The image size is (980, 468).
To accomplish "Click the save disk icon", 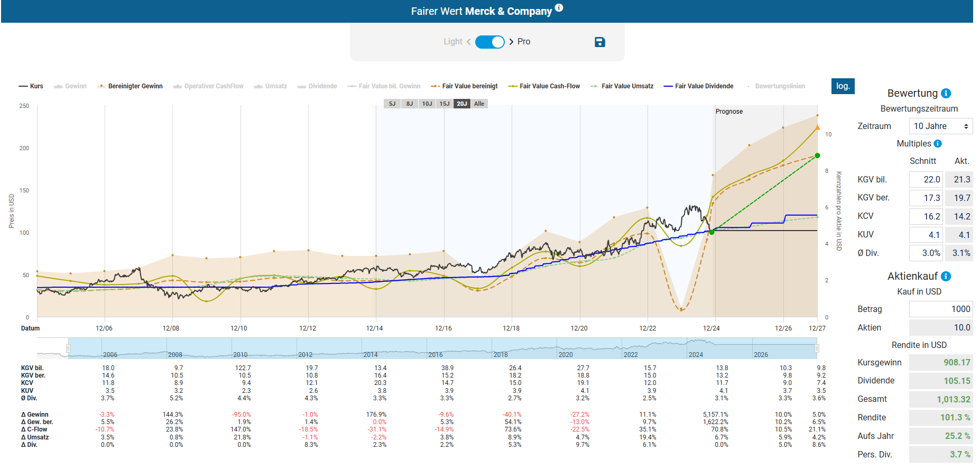I will point(599,42).
